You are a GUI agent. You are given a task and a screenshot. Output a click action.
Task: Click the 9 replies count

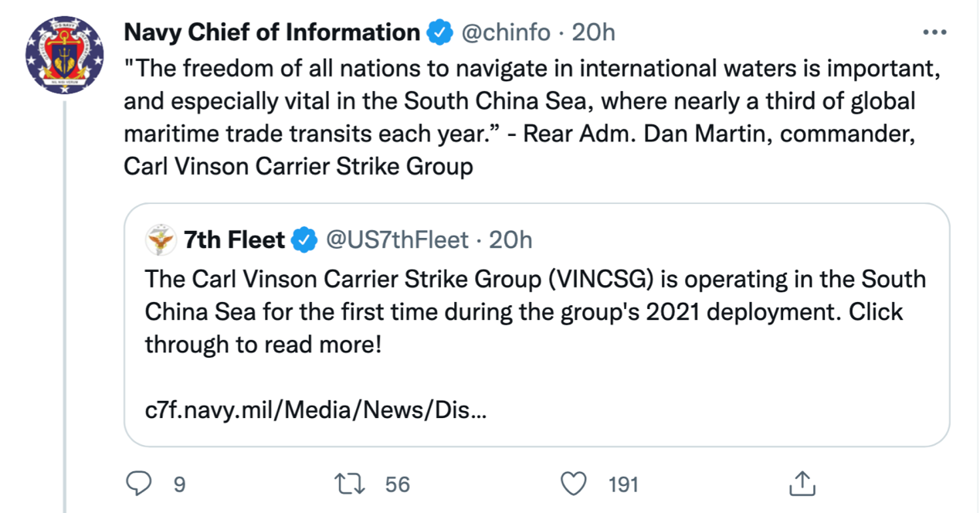(179, 484)
